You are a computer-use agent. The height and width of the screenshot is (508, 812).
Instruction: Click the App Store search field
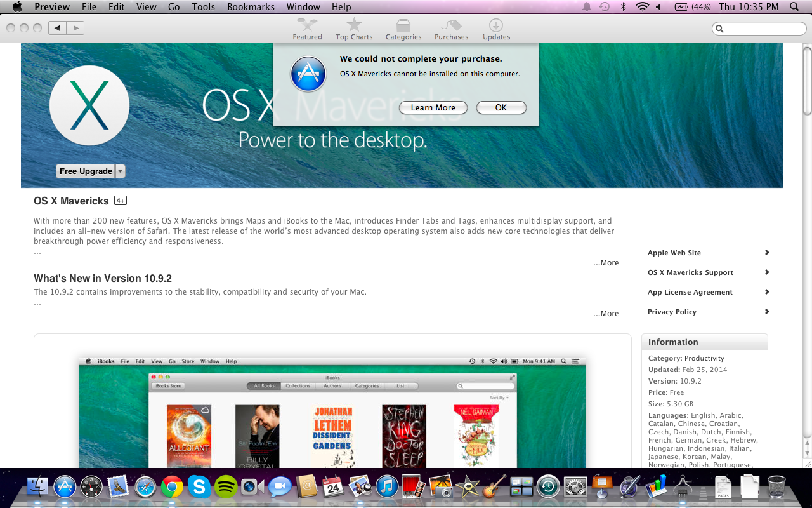[x=759, y=29]
